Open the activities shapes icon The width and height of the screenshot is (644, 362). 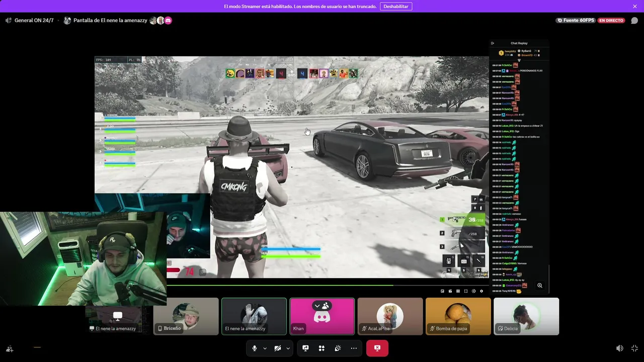coord(321,348)
